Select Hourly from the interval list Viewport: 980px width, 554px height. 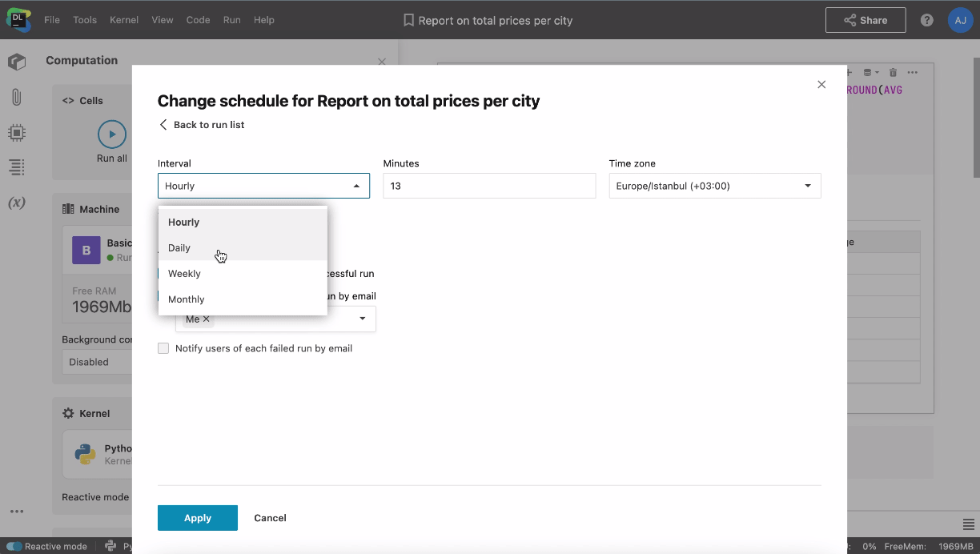243,222
